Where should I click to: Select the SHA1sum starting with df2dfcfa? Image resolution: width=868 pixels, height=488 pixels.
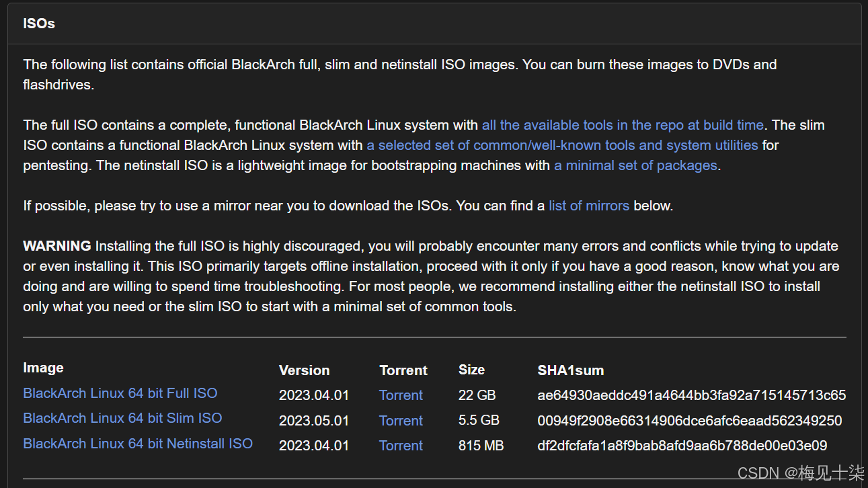coord(682,446)
